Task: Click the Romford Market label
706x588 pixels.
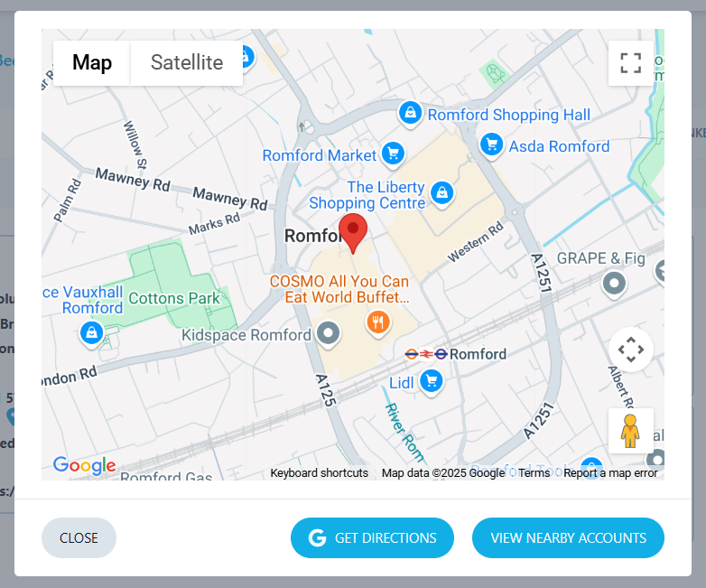Action: click(x=320, y=155)
